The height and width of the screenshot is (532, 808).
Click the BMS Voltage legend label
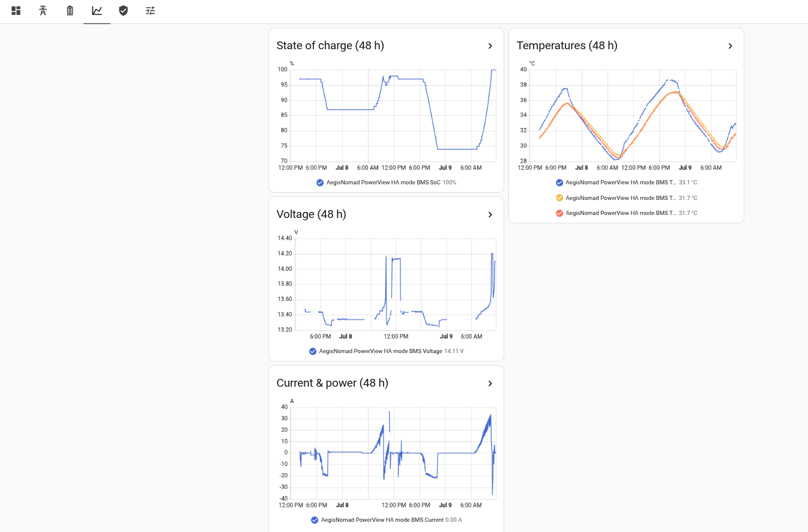381,351
